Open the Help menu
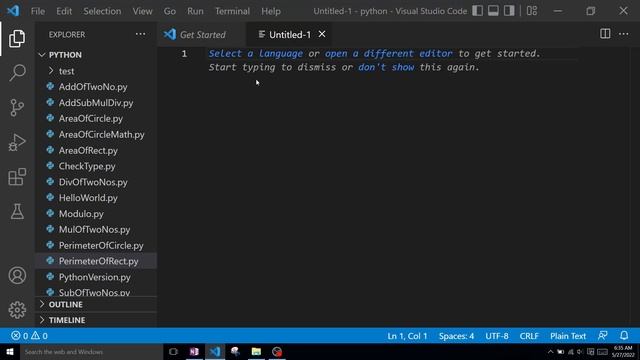This screenshot has width=640, height=360. (271, 11)
